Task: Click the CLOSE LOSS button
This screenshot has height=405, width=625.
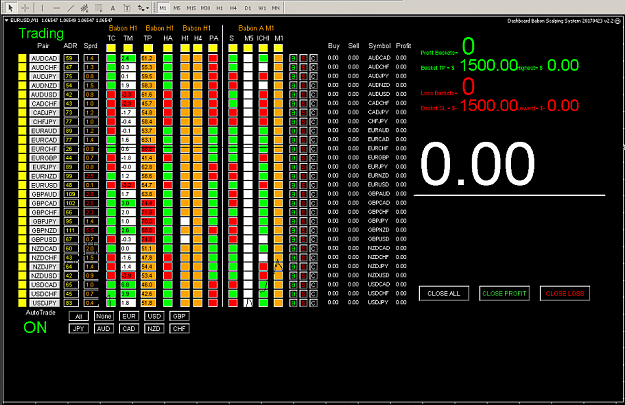Action: point(565,293)
